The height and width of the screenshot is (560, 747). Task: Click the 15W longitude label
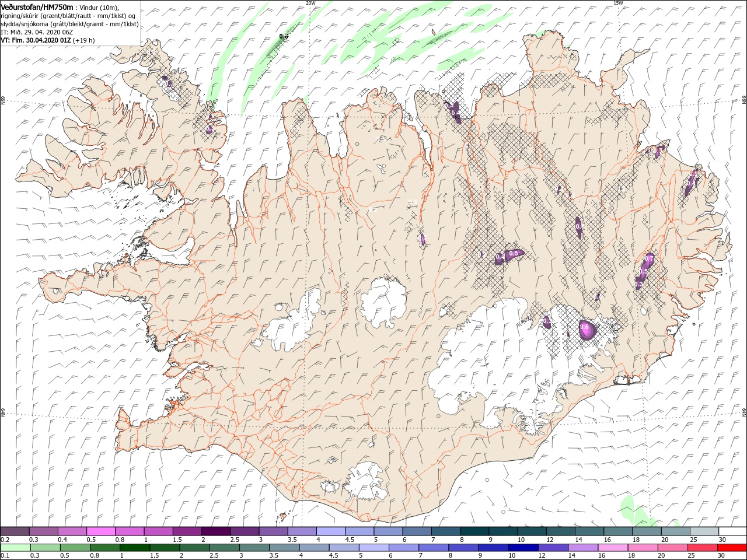click(618, 3)
